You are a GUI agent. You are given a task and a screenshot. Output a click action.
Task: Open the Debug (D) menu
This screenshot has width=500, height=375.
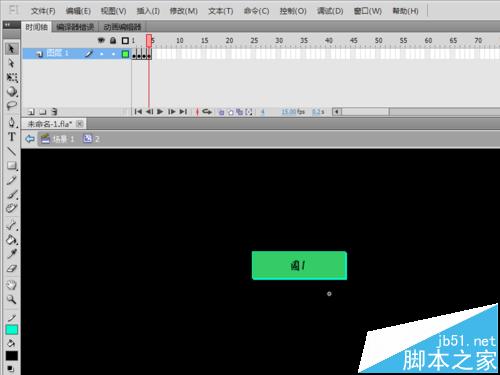(x=330, y=11)
